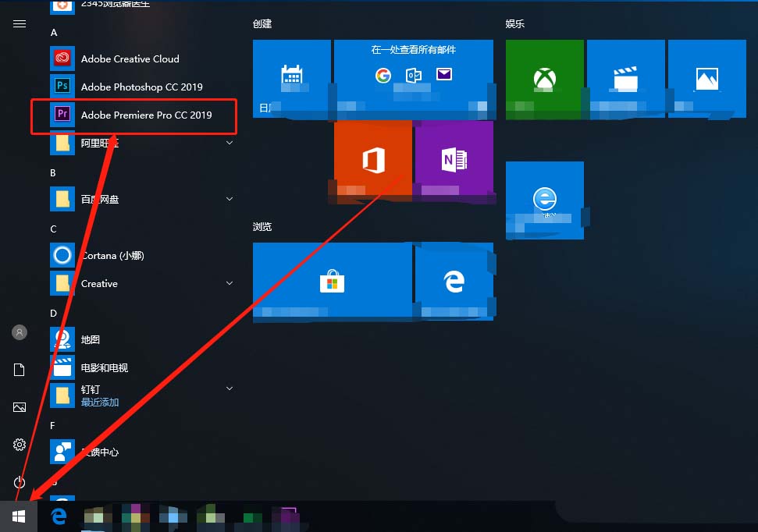Click the letter C section header
This screenshot has width=758, height=532.
click(x=53, y=229)
